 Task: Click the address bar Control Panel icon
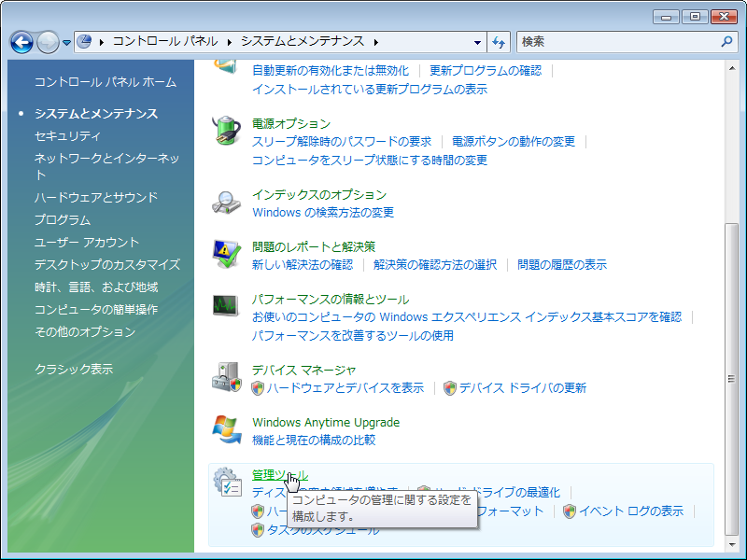[84, 42]
